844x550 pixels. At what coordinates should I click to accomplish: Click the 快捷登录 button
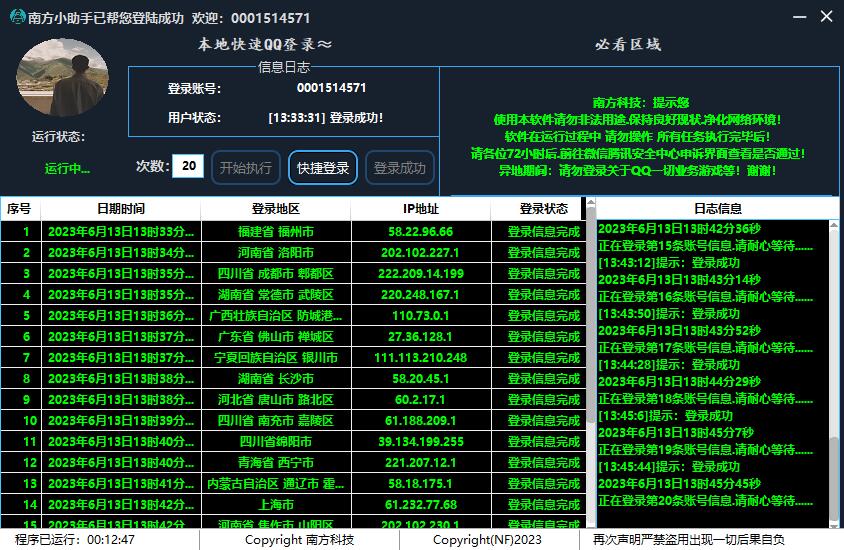323,168
